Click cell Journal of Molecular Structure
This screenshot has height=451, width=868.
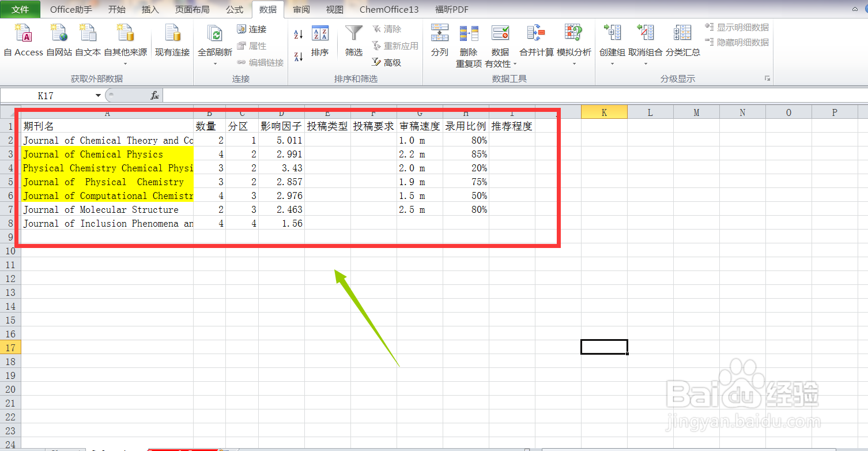click(x=107, y=209)
